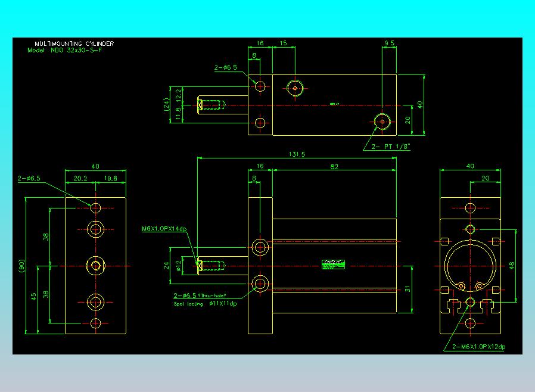535x392 pixels.
Task: Click the "M6X1.0PX14dp" thread callout
Action: pyautogui.click(x=164, y=229)
